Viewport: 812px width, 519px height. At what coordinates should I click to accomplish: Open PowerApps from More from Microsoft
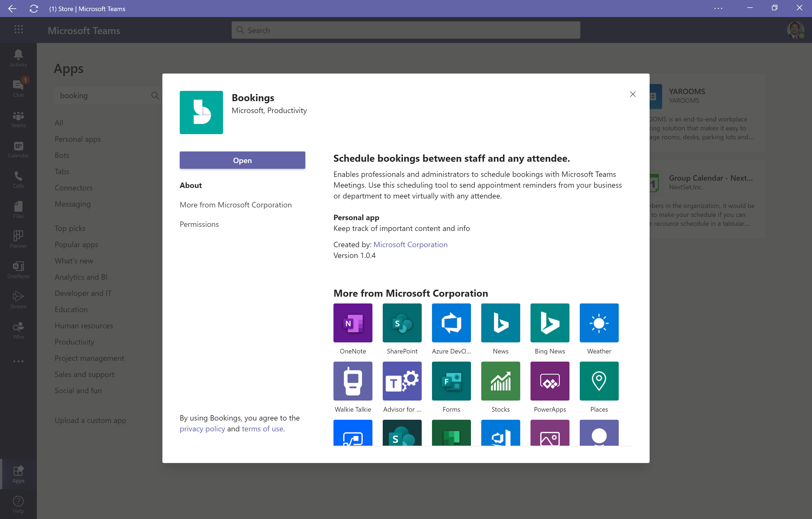click(549, 381)
